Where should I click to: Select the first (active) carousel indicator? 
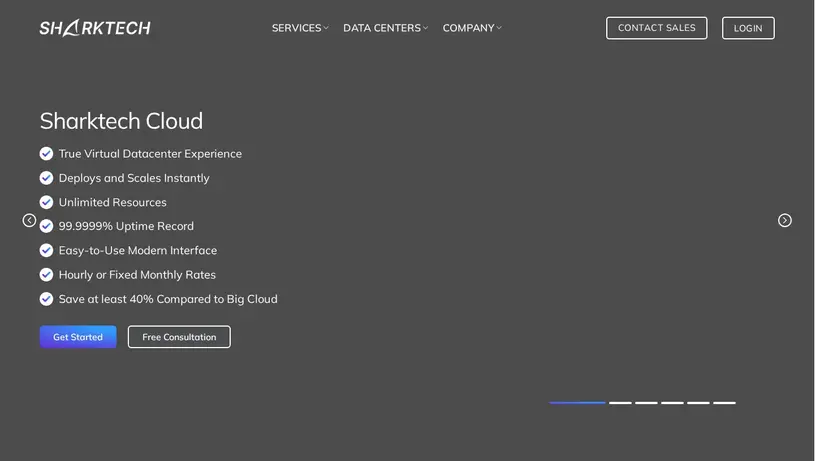pyautogui.click(x=577, y=402)
